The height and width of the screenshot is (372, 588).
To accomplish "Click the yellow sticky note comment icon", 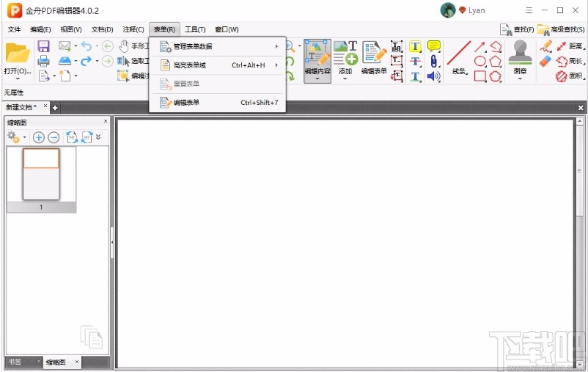I will (433, 46).
